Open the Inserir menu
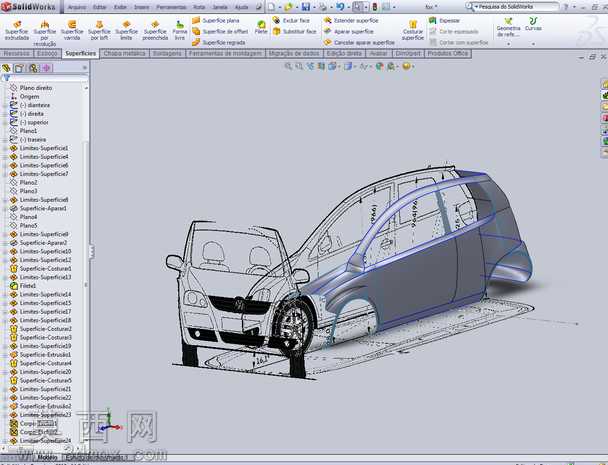The height and width of the screenshot is (465, 608). coord(142,7)
